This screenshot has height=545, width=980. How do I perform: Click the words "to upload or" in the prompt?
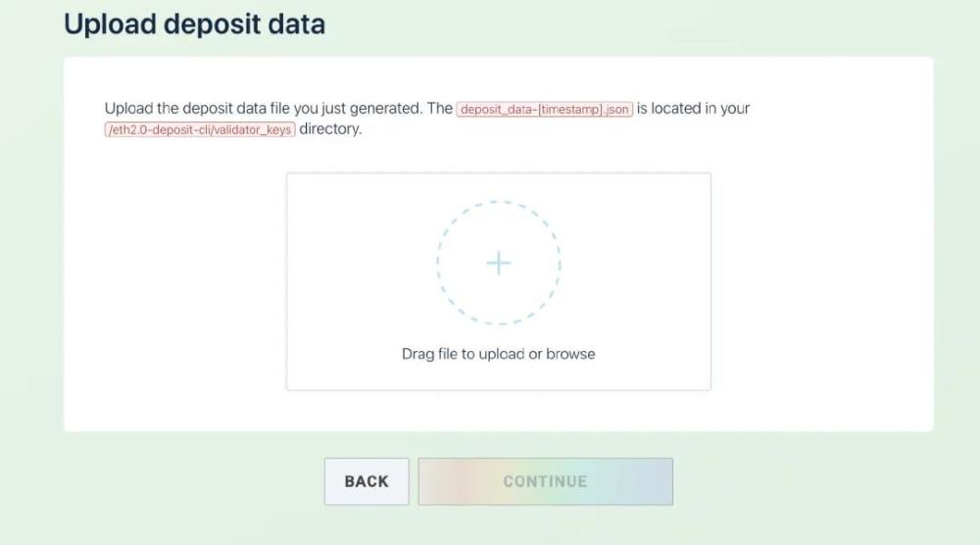point(501,354)
